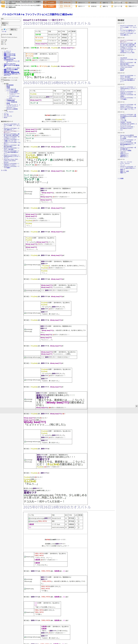Screen dimensions: 138x644
Task: Open 愚痴板 link in menu
Action: tap(8, 103)
